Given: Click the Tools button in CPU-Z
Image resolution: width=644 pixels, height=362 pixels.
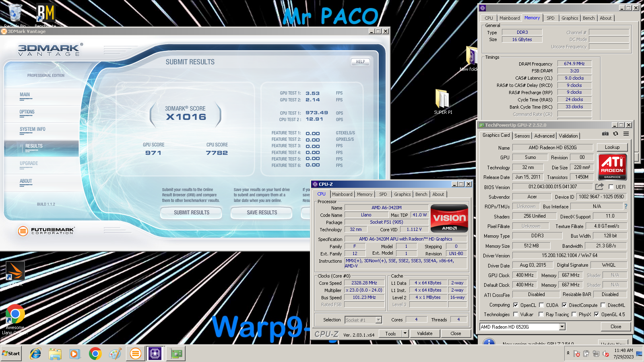Looking at the screenshot, I should [390, 333].
